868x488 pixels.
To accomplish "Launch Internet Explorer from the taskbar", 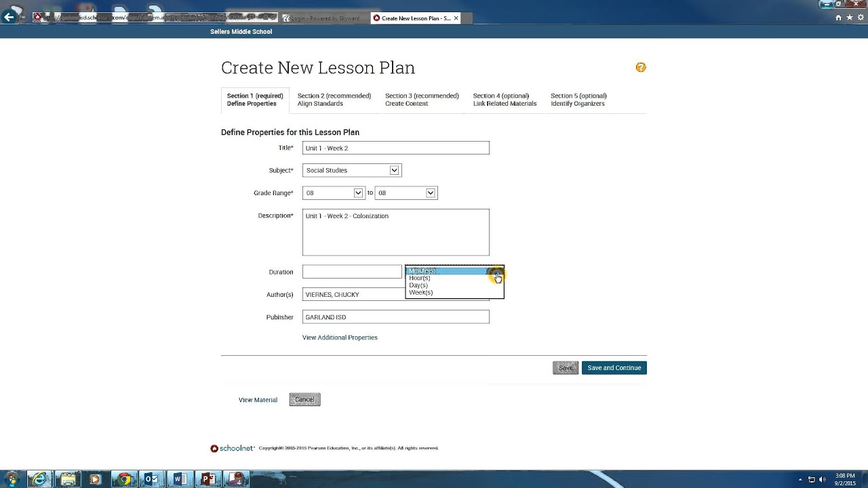I will pos(40,479).
